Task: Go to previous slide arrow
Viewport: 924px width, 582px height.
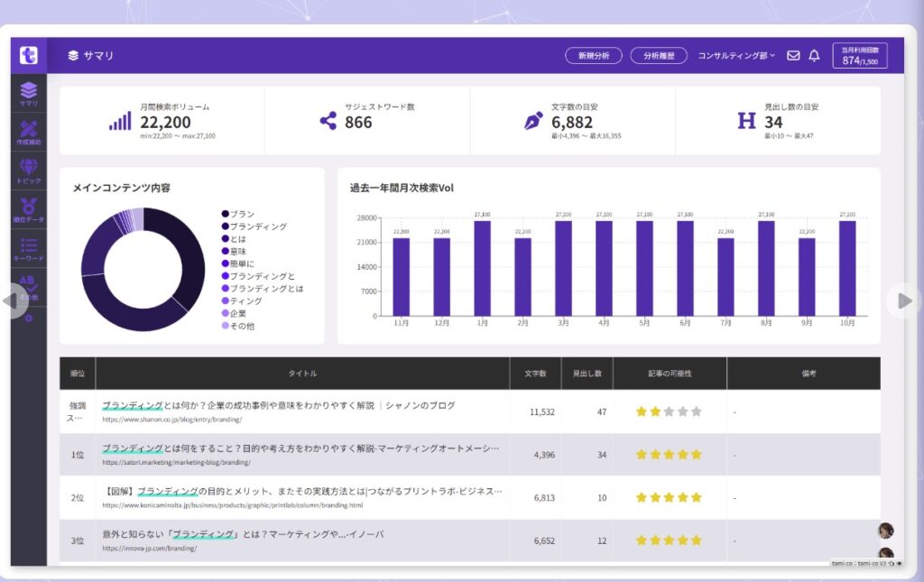Action: [14, 300]
